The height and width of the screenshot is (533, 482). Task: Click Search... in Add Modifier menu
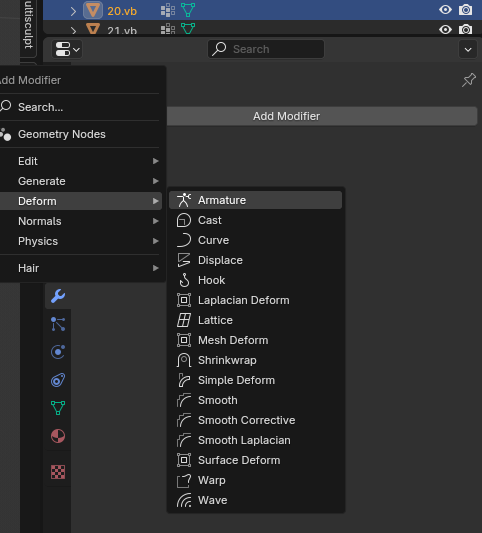[81, 107]
